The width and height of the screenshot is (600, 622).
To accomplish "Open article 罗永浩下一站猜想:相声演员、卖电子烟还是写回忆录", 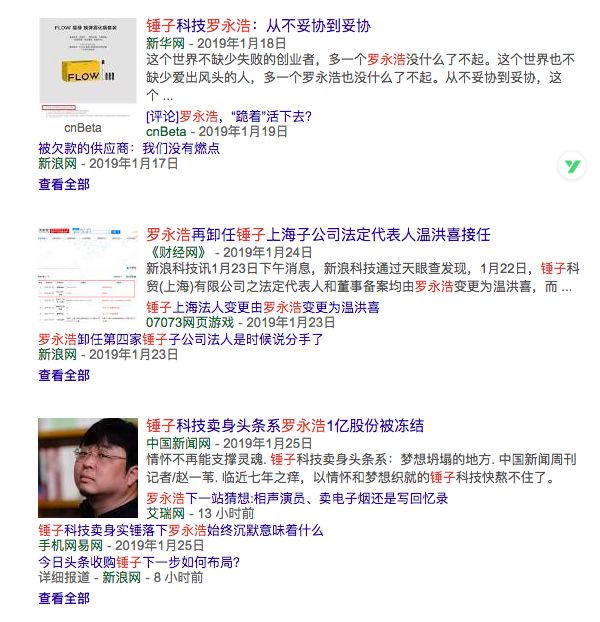I will 297,498.
